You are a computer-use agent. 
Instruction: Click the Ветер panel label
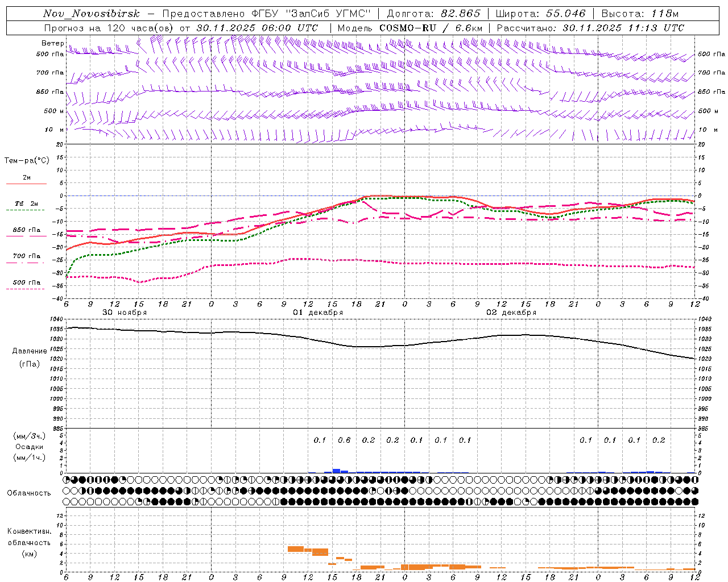click(52, 43)
